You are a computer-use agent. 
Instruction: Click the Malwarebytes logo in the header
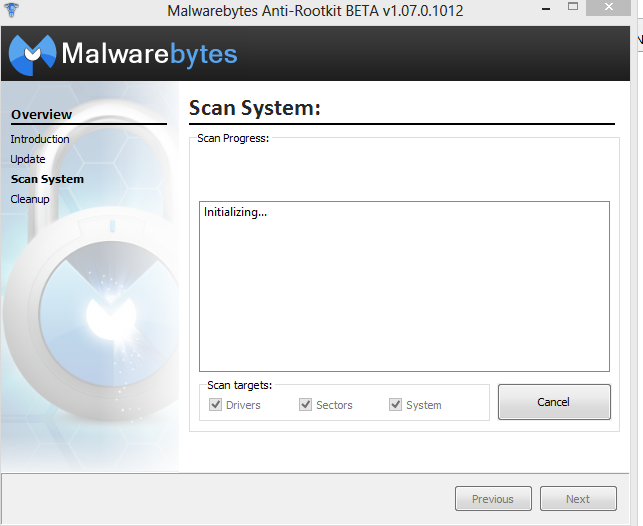coord(123,54)
